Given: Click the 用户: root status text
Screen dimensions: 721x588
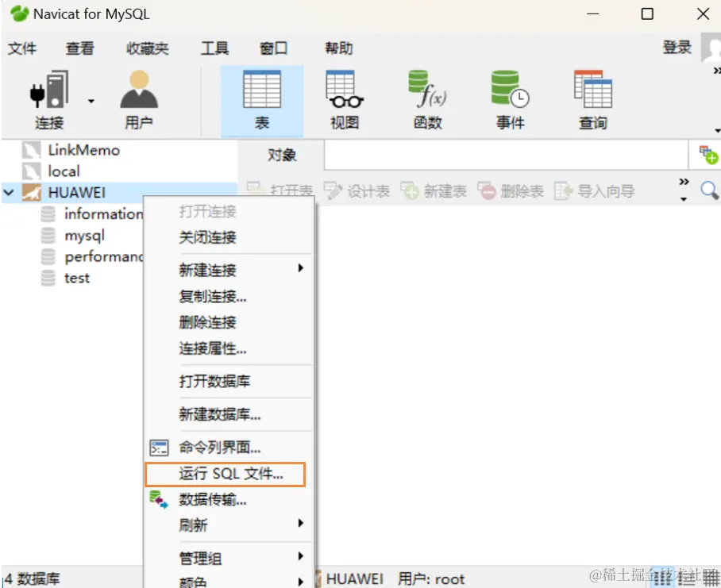Looking at the screenshot, I should click(431, 578).
